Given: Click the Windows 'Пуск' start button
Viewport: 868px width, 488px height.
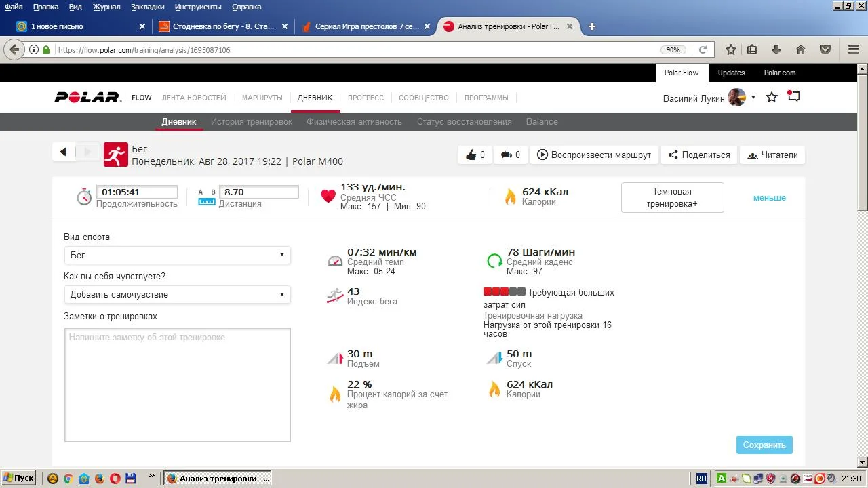Looking at the screenshot, I should coord(19,478).
